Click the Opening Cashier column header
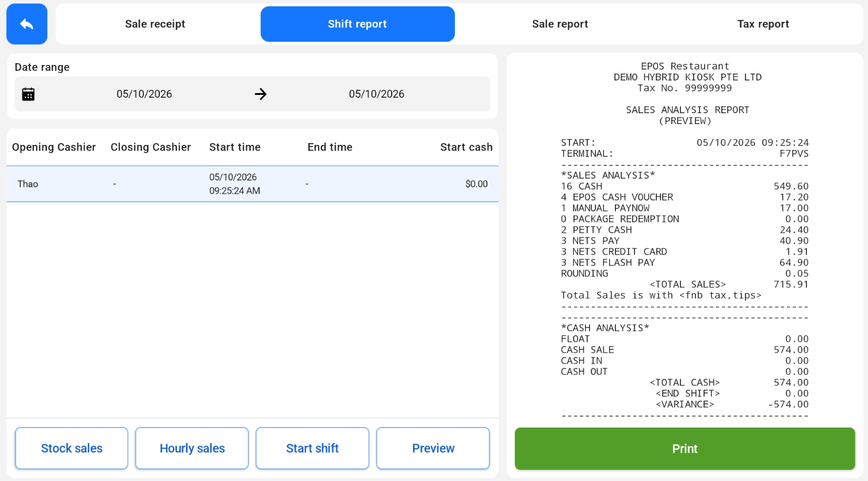Screen dimensions: 868x481 pyautogui.click(x=54, y=147)
